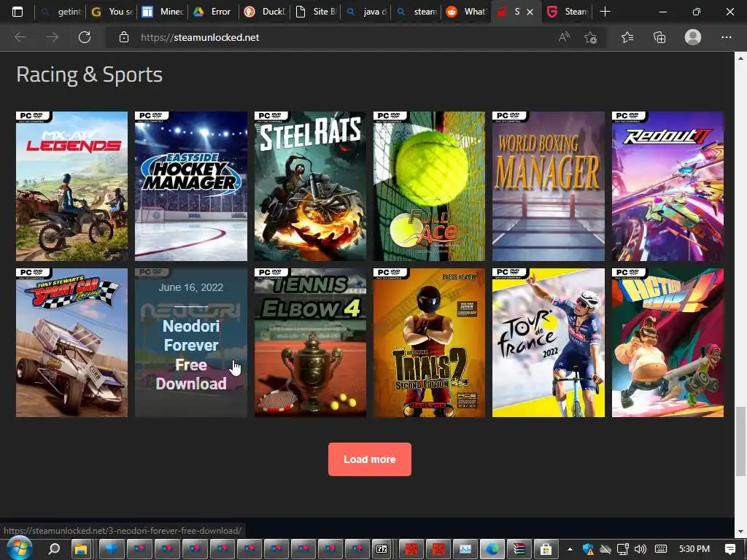Open the Action Henk game cover
Screen dimensions: 747x560
point(668,343)
